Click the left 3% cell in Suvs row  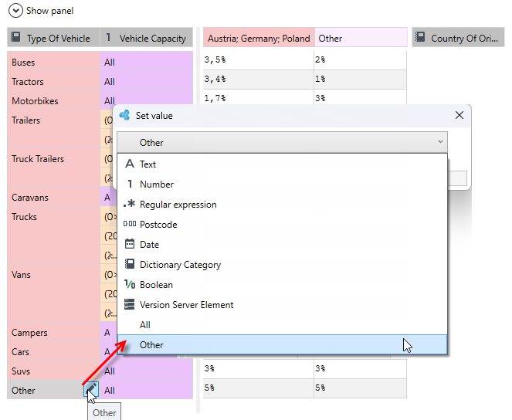tap(258, 369)
